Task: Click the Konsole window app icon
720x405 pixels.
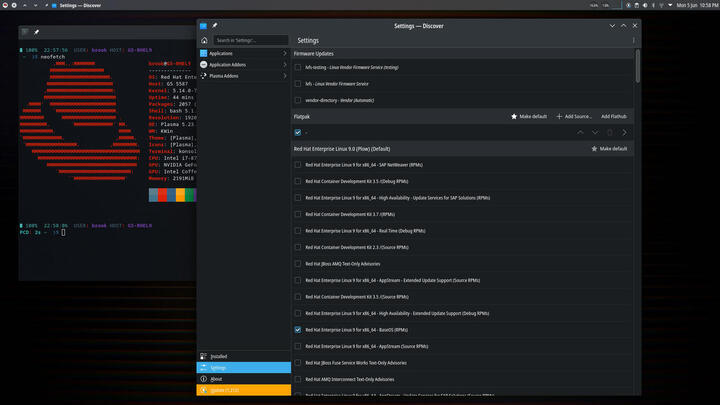Action: tap(25, 32)
